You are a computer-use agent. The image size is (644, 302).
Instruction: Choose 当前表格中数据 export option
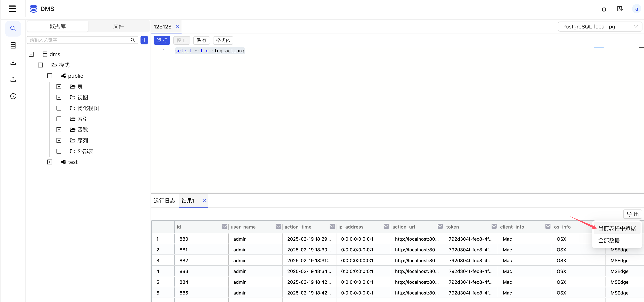(x=617, y=228)
